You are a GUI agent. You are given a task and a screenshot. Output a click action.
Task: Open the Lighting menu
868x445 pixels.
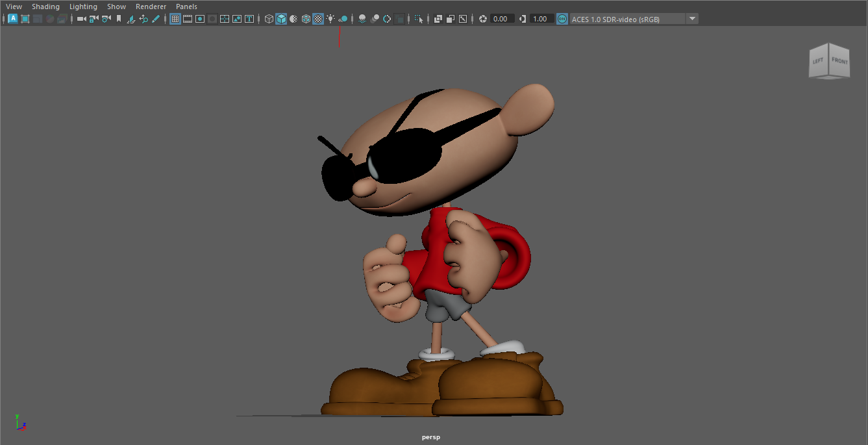[x=83, y=6]
